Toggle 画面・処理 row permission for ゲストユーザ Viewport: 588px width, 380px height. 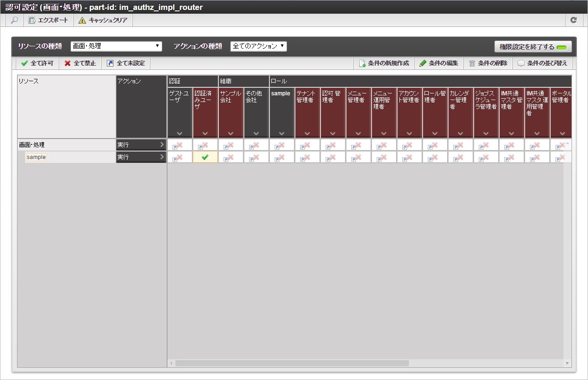180,145
